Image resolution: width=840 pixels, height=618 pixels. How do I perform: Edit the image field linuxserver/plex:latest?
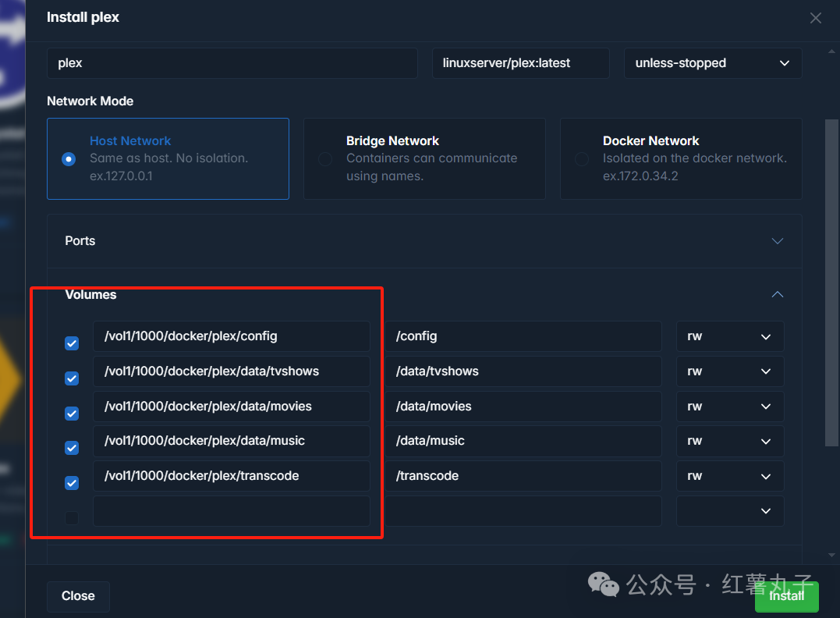[521, 63]
